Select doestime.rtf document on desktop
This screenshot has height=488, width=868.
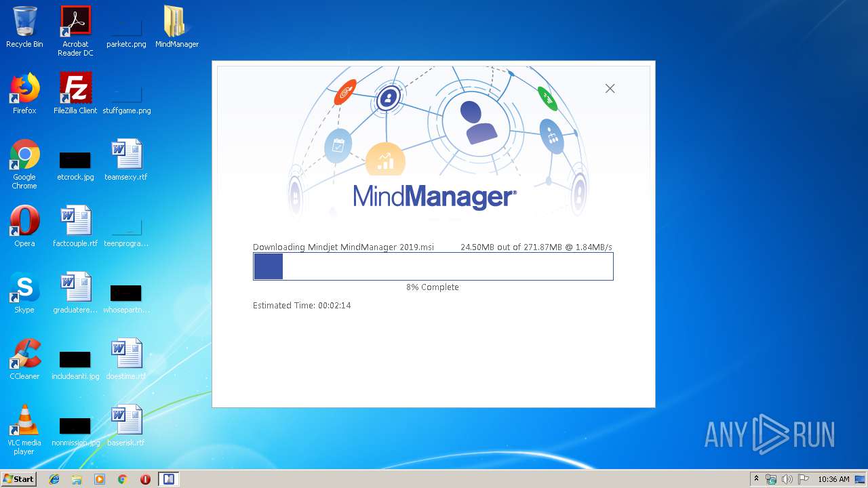[x=126, y=359]
